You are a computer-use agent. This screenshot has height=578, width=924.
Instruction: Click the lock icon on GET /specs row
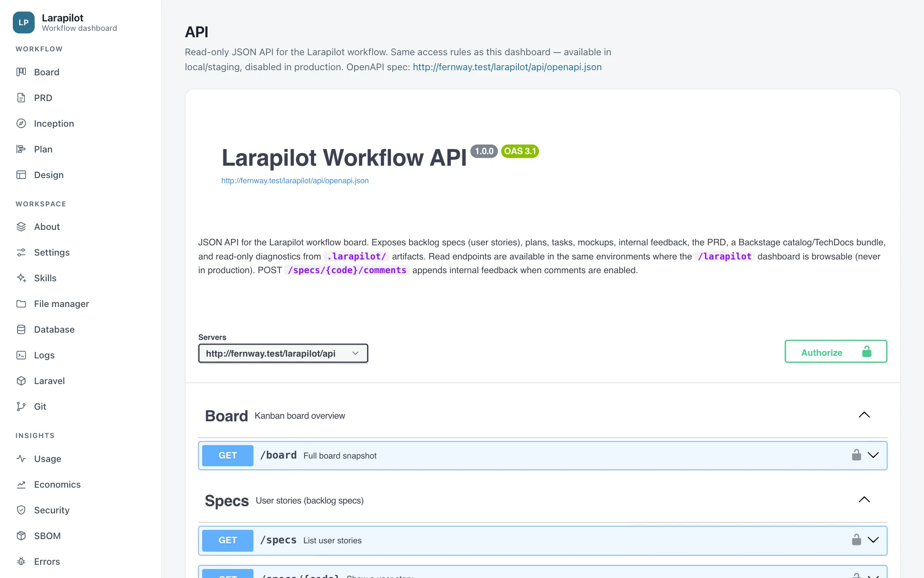tap(856, 539)
